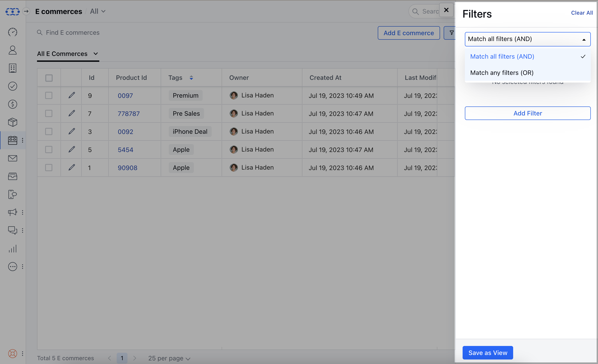598x364 pixels.
Task: Open Product Id link 5454
Action: click(x=125, y=150)
